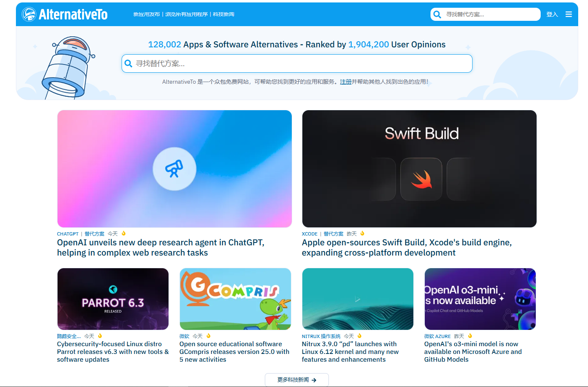Click the 更多科技新闻 button
The height and width of the screenshot is (387, 588).
click(x=297, y=380)
